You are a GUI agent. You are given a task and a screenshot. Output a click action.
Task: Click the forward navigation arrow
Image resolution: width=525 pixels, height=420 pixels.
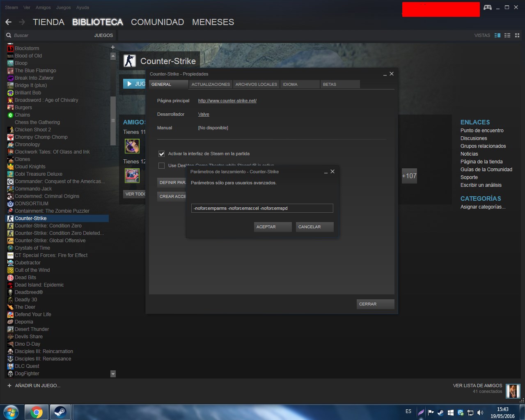click(22, 22)
